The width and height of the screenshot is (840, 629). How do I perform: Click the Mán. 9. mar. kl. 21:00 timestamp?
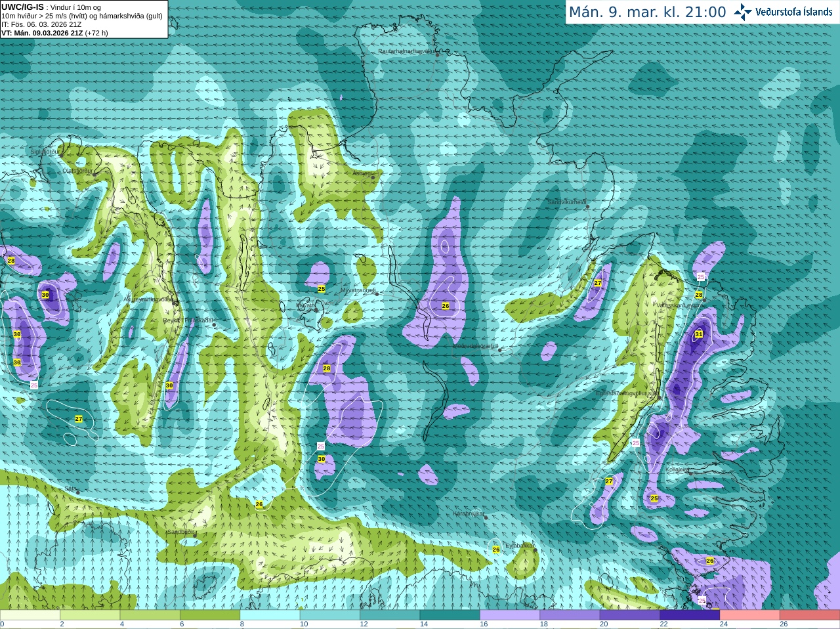tap(647, 12)
